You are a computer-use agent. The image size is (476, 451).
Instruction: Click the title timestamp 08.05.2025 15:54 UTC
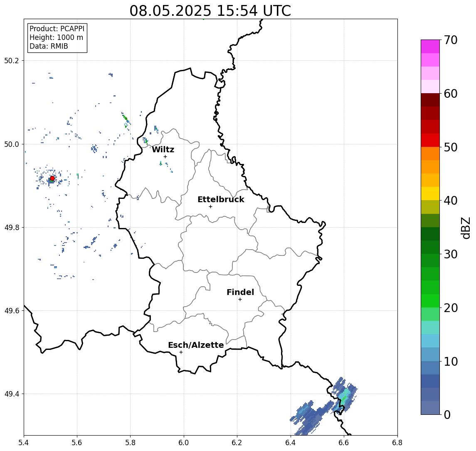(210, 11)
